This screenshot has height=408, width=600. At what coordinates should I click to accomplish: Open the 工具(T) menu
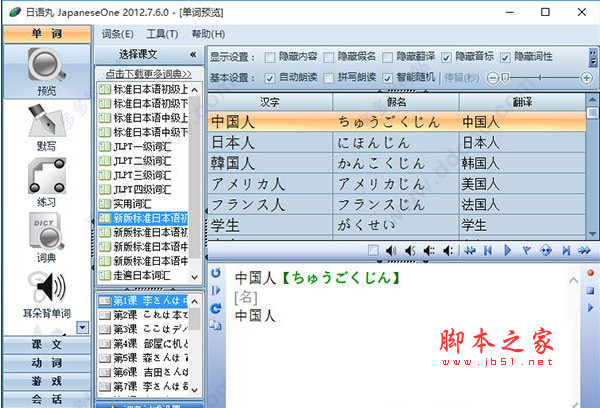pos(162,34)
